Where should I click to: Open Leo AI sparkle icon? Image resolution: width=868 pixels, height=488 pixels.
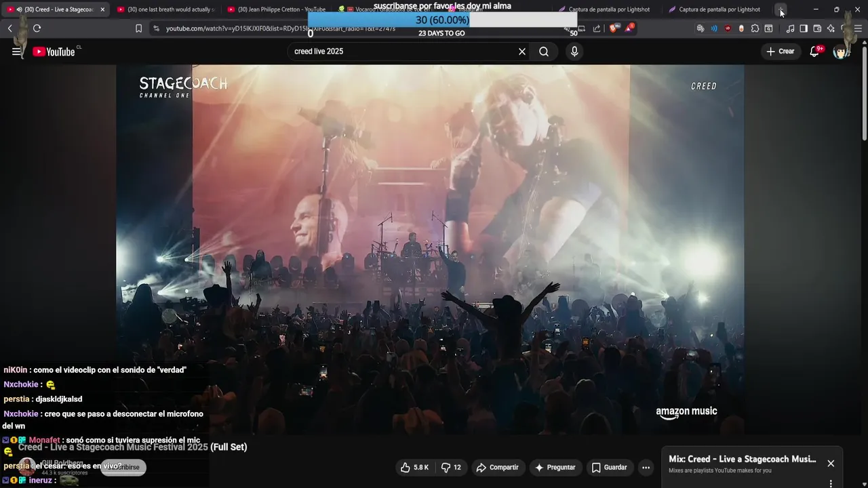tap(831, 28)
